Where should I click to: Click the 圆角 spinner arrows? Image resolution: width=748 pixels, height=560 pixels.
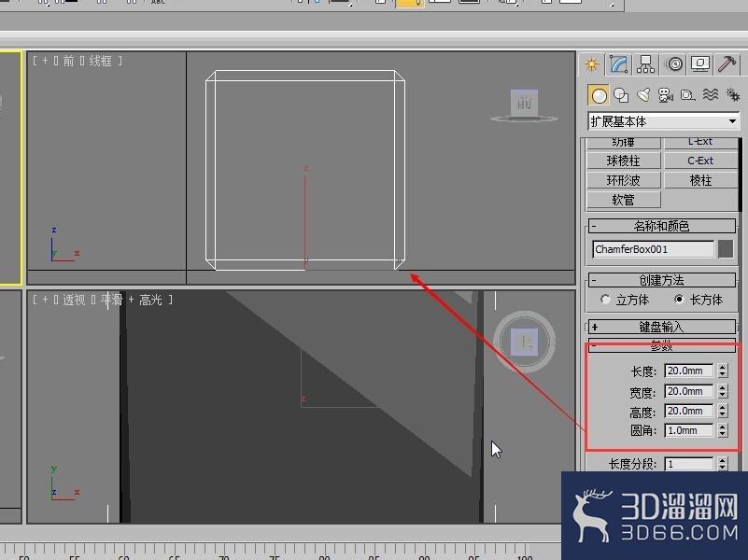[x=723, y=430]
